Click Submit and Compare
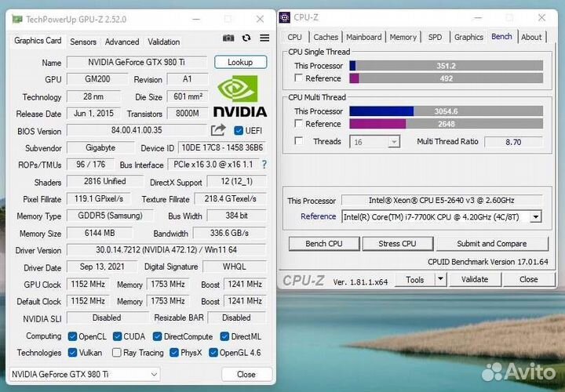The width and height of the screenshot is (565, 392). tap(492, 244)
